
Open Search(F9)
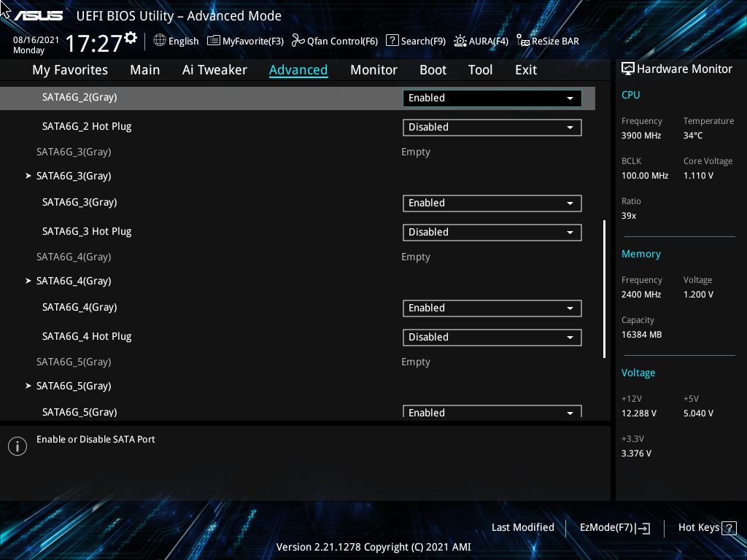point(416,41)
